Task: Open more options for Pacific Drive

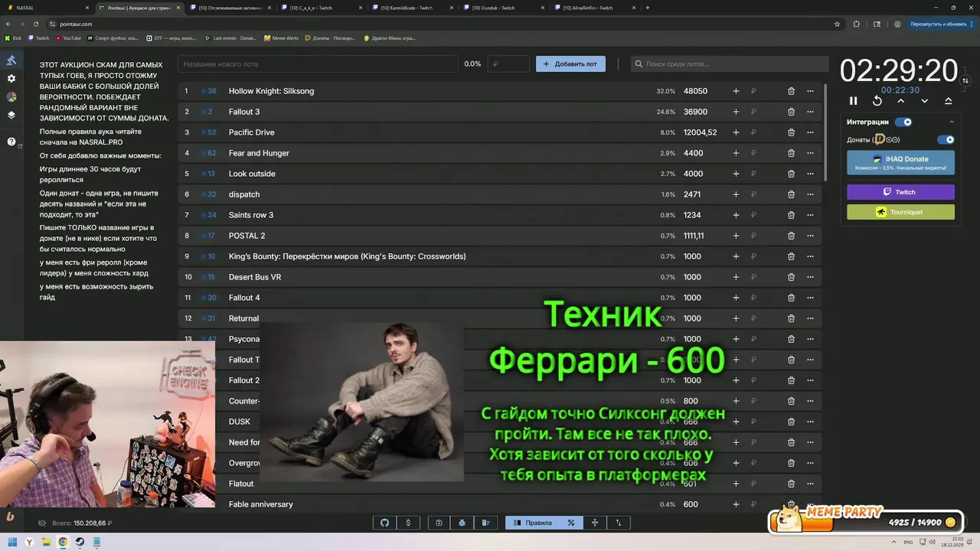Action: [810, 132]
